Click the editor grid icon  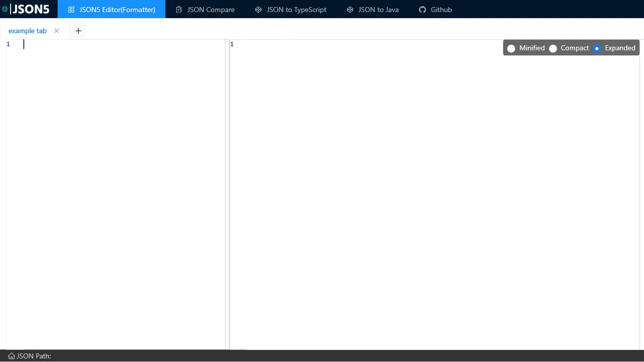tap(71, 10)
